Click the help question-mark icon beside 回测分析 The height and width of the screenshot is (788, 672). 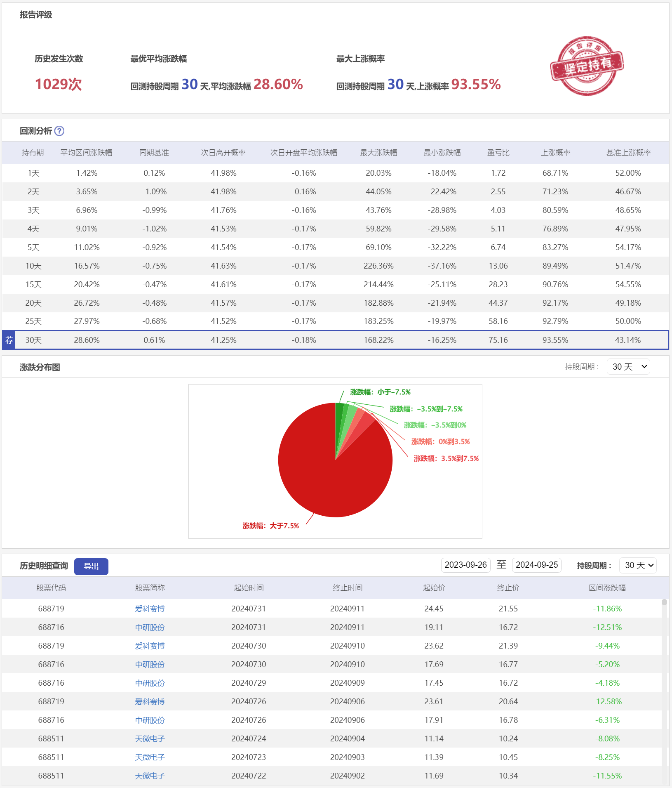tap(59, 131)
